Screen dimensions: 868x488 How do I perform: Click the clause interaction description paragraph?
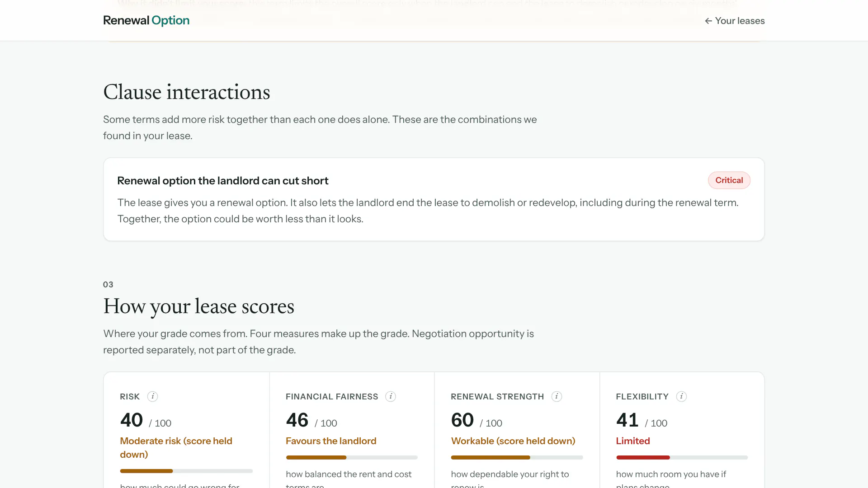428,211
